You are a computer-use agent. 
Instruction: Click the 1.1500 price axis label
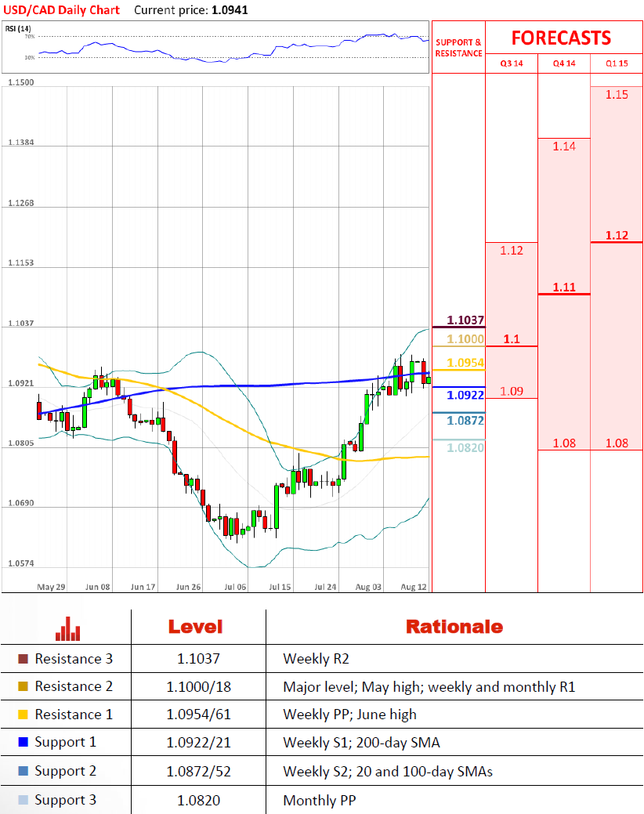pyautogui.click(x=20, y=82)
